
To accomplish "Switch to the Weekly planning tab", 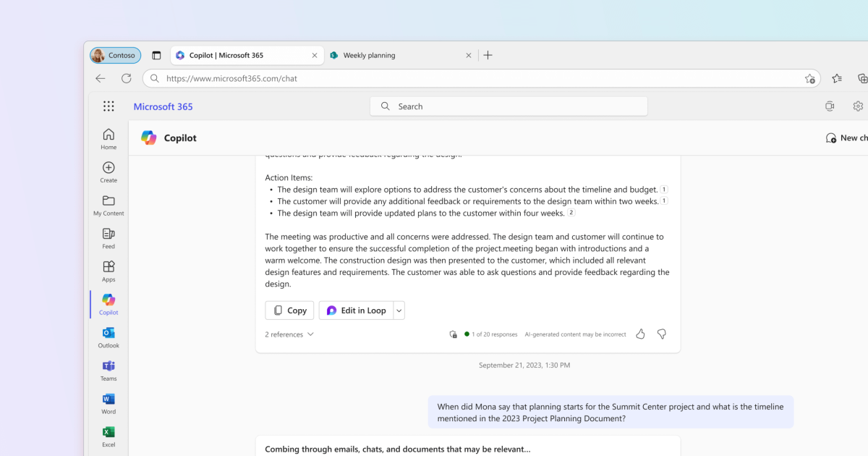I will click(x=400, y=55).
